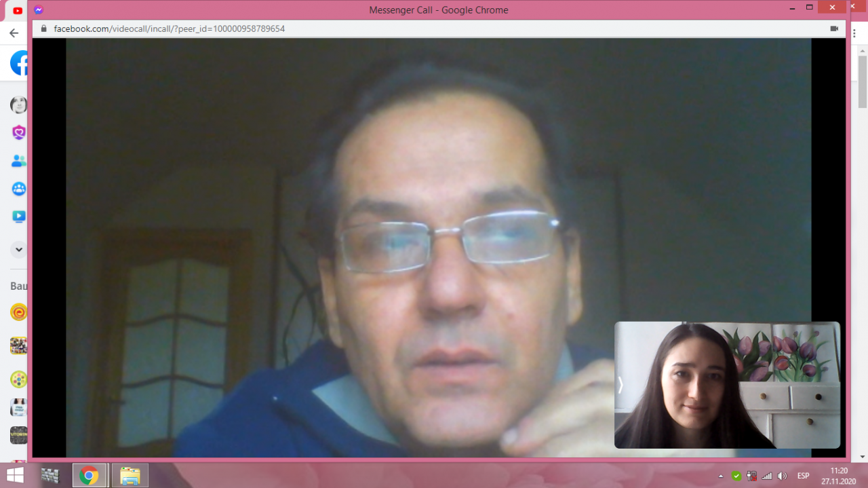Open the black-and-yellow shortcut in sidebar
The width and height of the screenshot is (868, 488).
[x=19, y=435]
